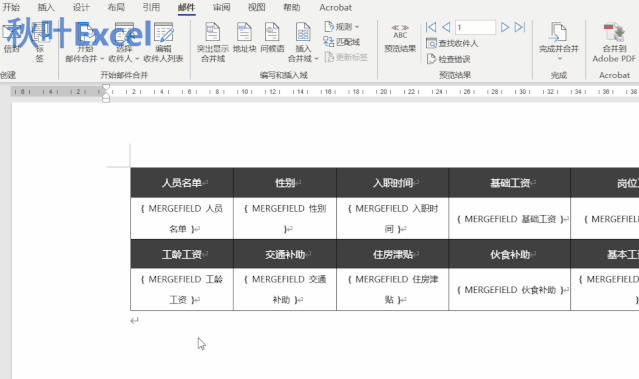The image size is (639, 379).
Task: Toggle Preview Results (预览结果) on
Action: coord(400,38)
